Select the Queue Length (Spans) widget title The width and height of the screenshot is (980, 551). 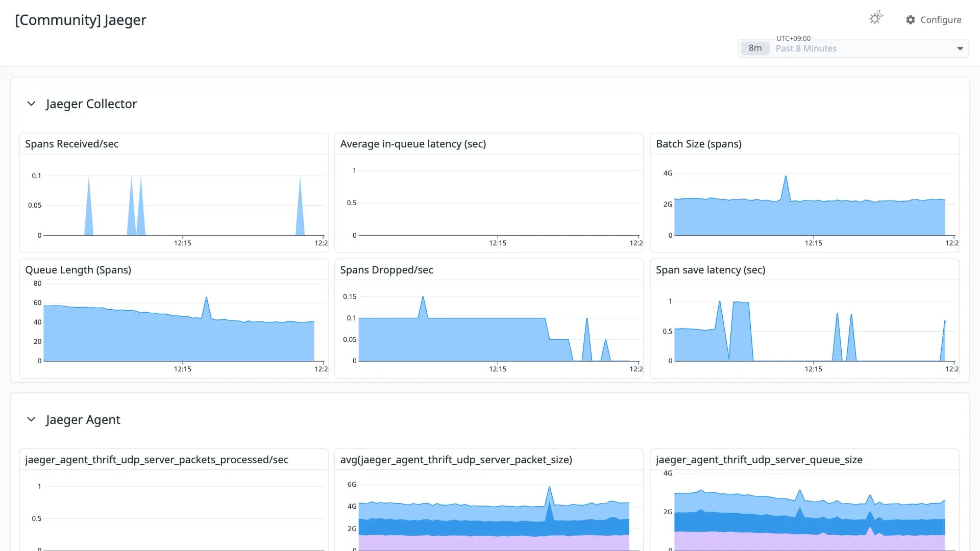coord(78,270)
